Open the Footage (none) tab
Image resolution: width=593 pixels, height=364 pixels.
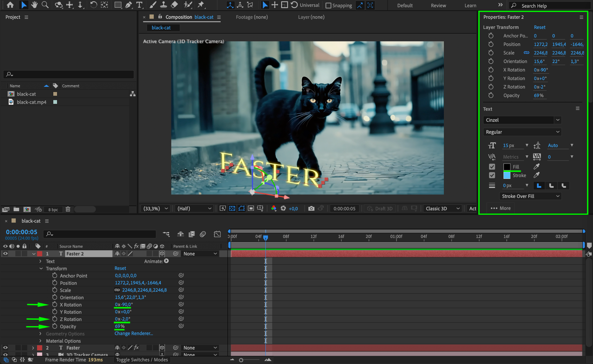click(x=252, y=17)
